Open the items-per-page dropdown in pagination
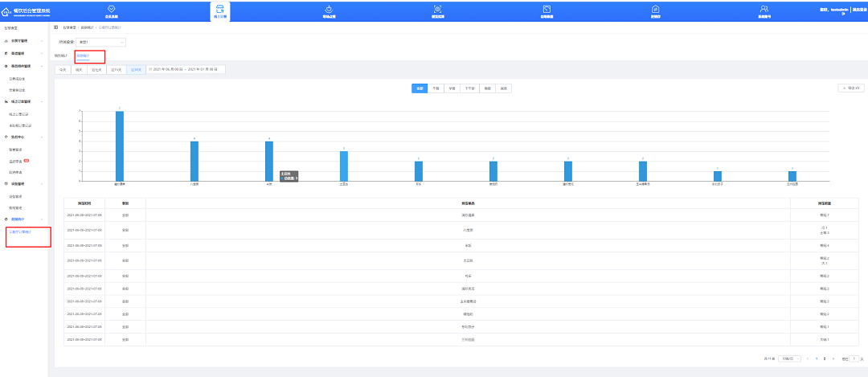This screenshot has width=868, height=377. click(784, 358)
